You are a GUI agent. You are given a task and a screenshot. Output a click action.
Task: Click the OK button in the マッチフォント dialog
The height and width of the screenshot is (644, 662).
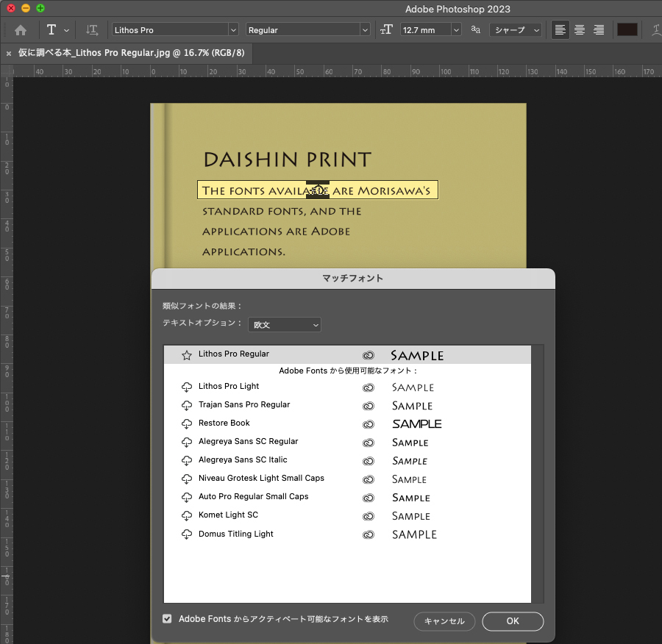click(513, 620)
